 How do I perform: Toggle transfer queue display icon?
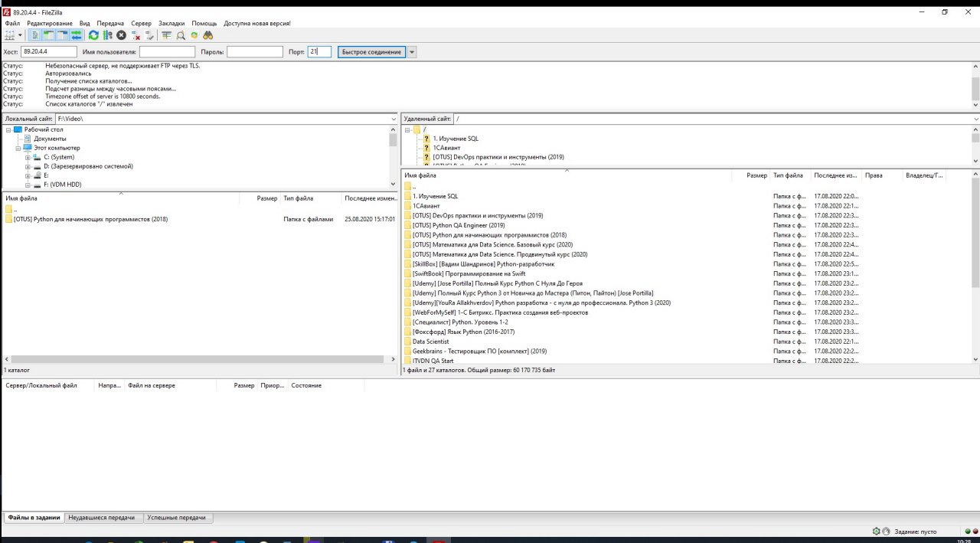tap(76, 35)
